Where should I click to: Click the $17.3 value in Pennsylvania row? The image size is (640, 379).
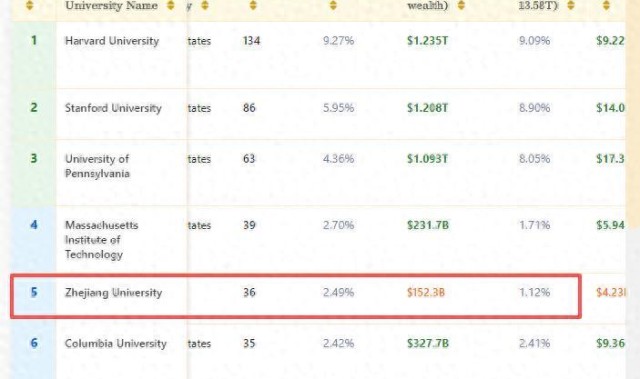pos(610,159)
